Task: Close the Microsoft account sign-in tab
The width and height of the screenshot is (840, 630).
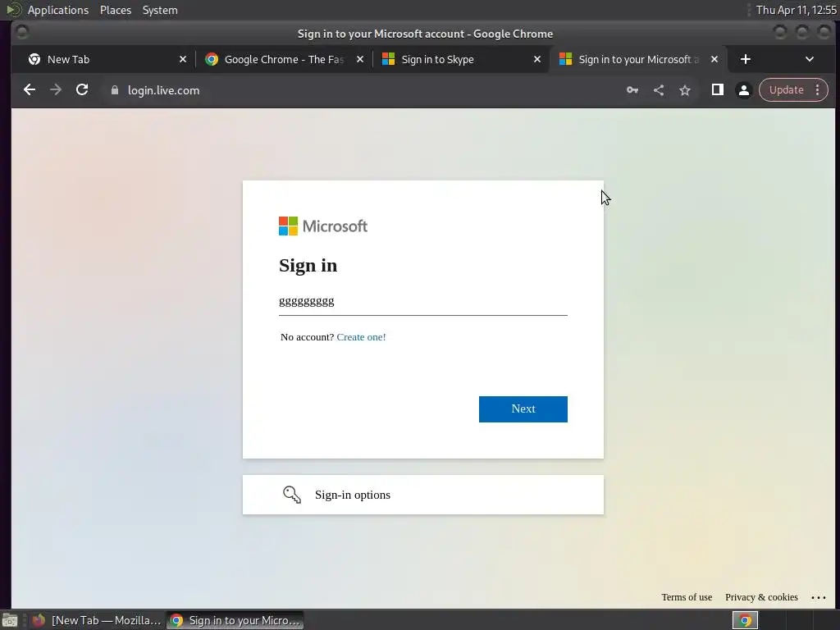Action: point(714,59)
